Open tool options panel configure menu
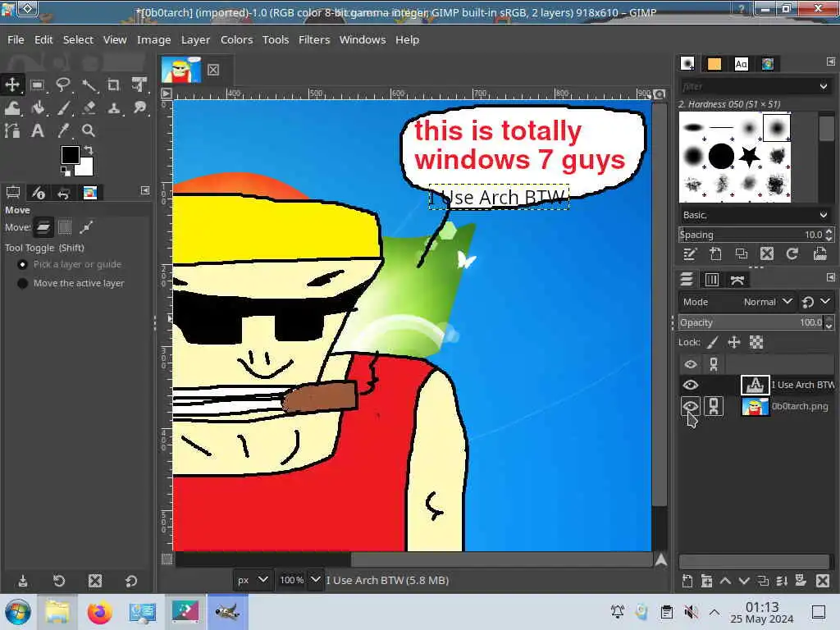This screenshot has height=630, width=840. coord(145,190)
